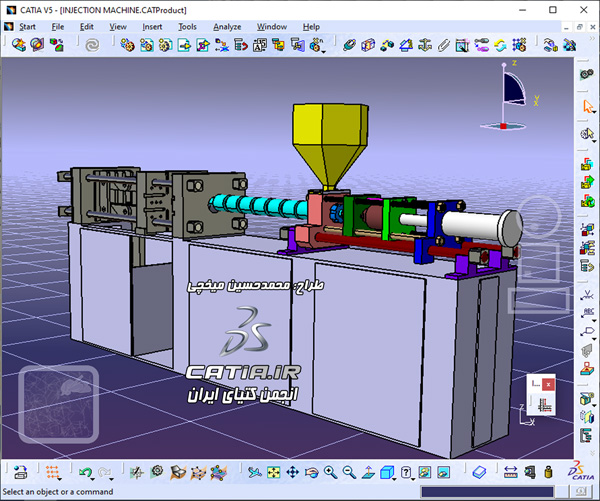
Task: Open the Start menu
Action: point(27,27)
